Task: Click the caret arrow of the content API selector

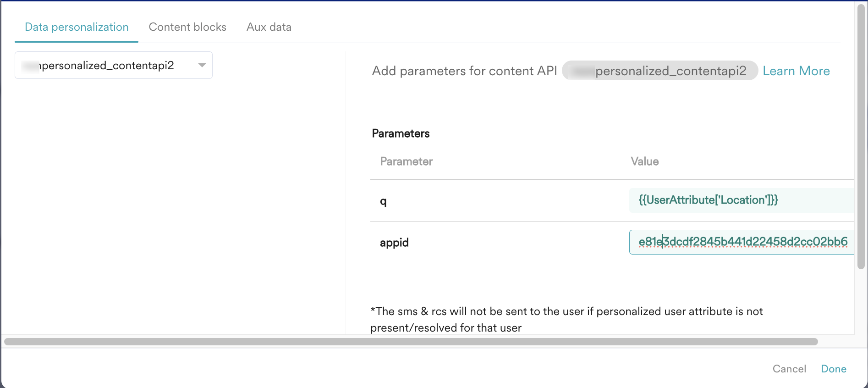Action: (x=202, y=65)
